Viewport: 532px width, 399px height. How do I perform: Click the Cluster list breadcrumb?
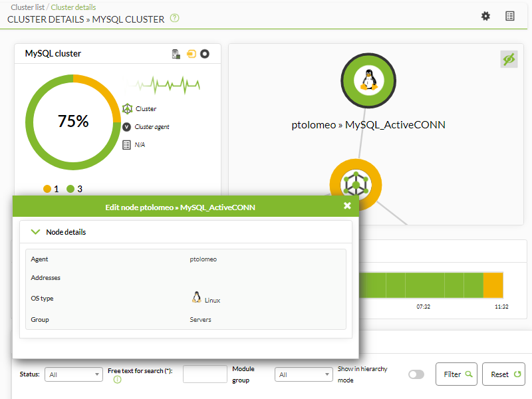click(27, 7)
